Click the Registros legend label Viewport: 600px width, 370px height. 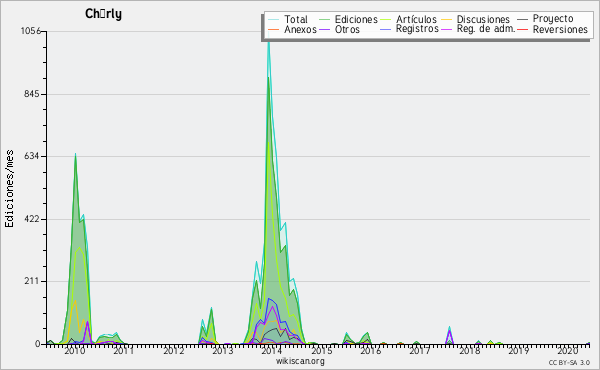[x=417, y=29]
